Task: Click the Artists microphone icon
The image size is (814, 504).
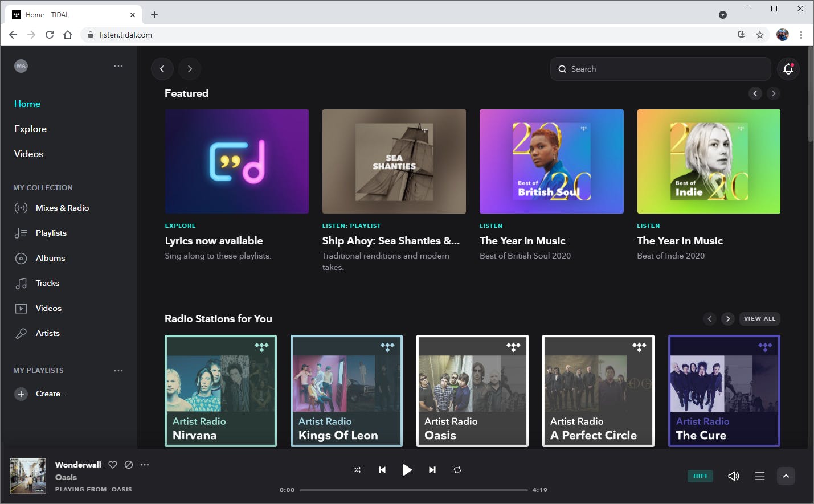Action: pyautogui.click(x=21, y=333)
